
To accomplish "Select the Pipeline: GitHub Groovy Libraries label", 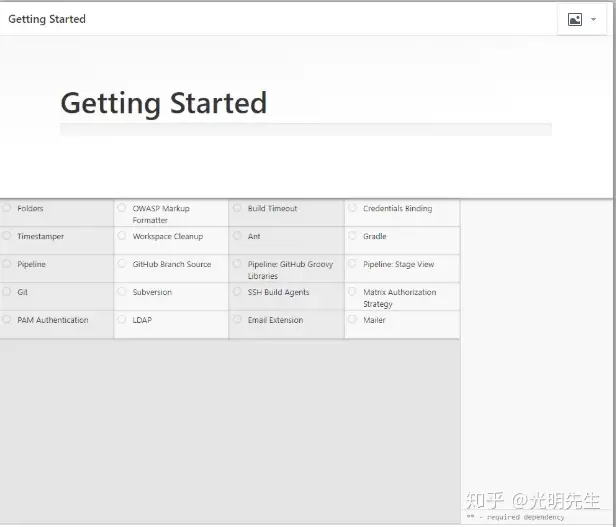I will click(290, 270).
